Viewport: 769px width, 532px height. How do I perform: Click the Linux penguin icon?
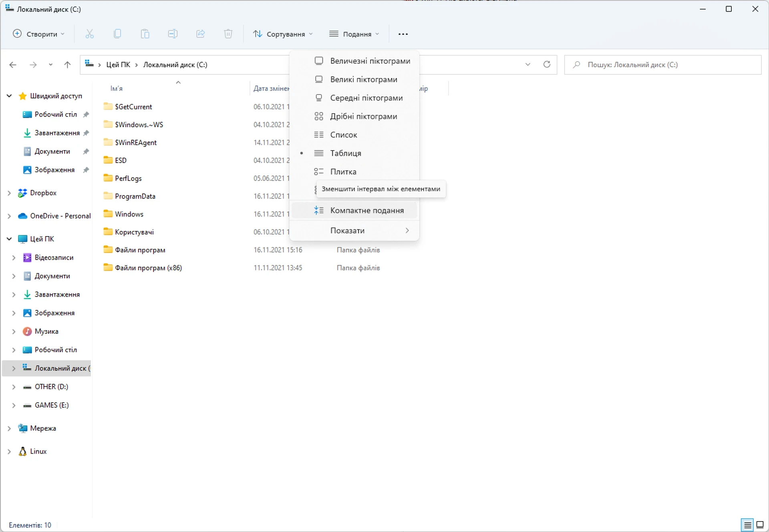coord(23,451)
